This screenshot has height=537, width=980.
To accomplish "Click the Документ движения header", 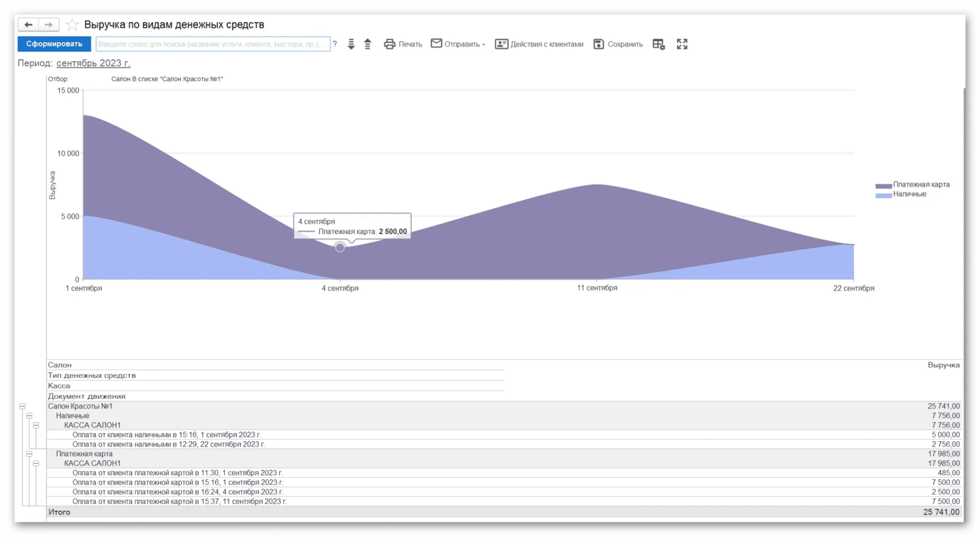I will coord(87,396).
